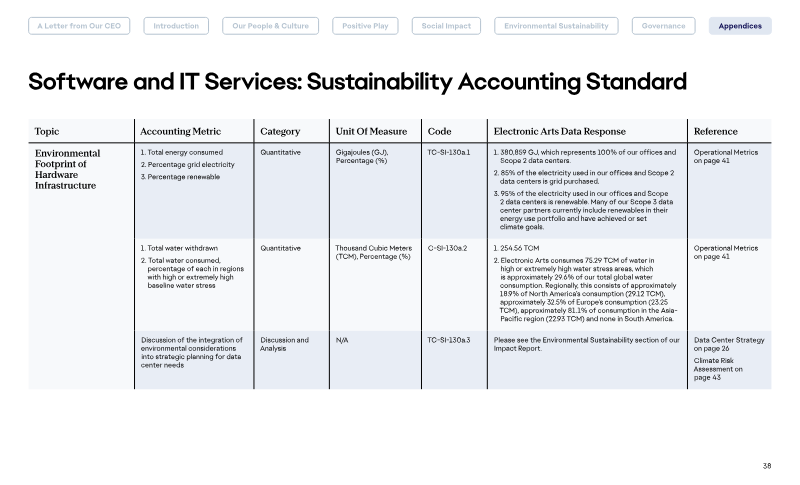Click the Electronic Arts Data Response header
Screen dimensions: 800x485
[560, 132]
